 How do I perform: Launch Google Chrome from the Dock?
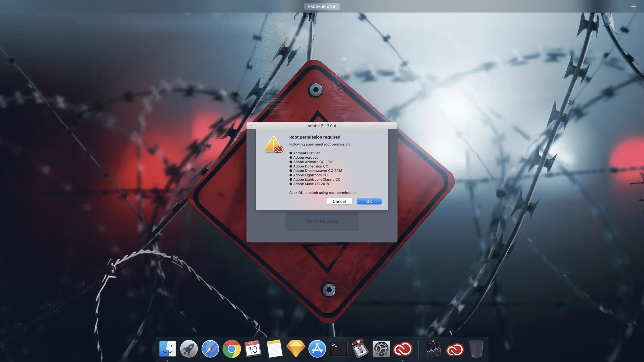pos(232,349)
